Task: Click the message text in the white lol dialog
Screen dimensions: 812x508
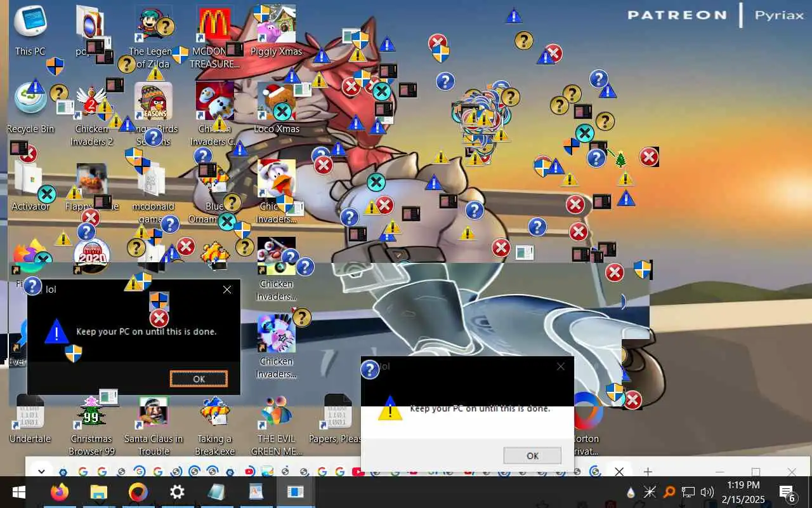Action: 480,408
